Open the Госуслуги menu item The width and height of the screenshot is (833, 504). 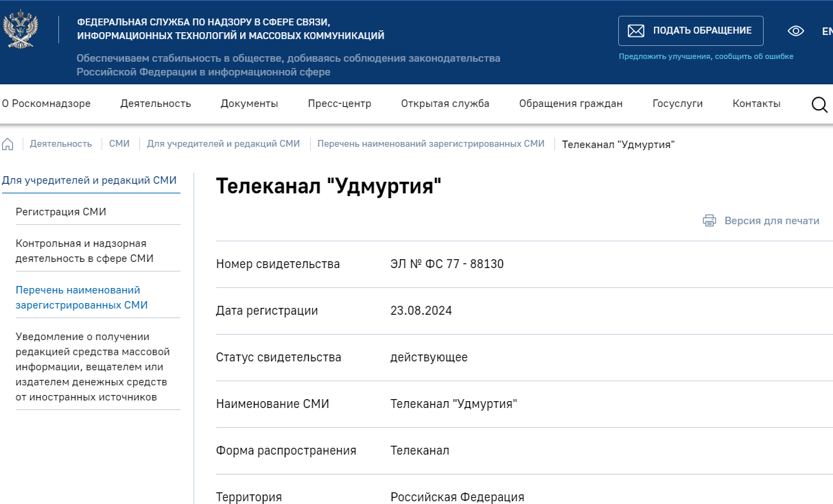678,104
